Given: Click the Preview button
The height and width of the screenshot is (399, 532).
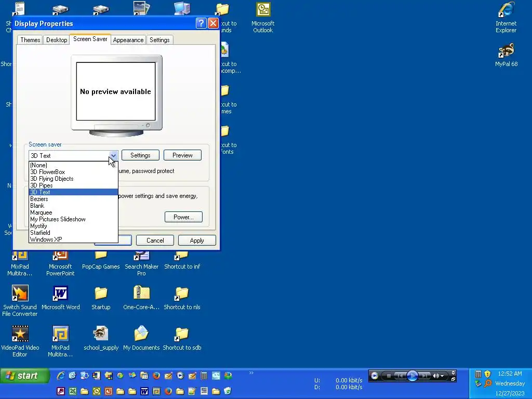Looking at the screenshot, I should 182,155.
